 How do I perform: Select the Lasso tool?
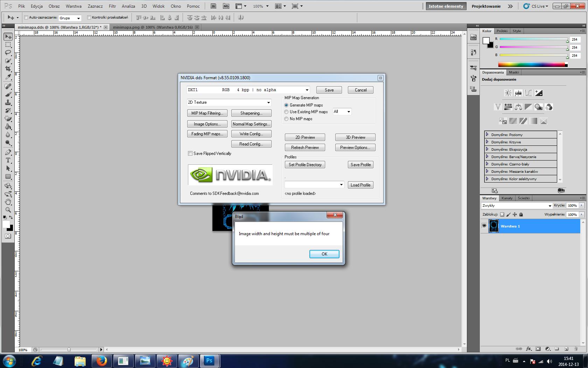[x=8, y=53]
